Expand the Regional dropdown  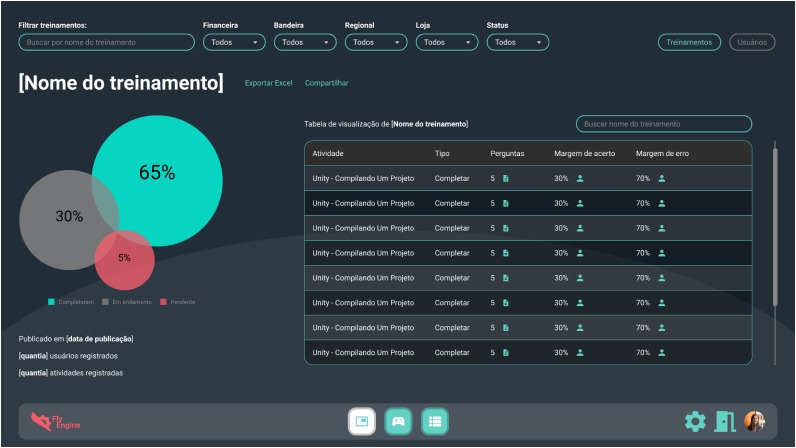[376, 42]
